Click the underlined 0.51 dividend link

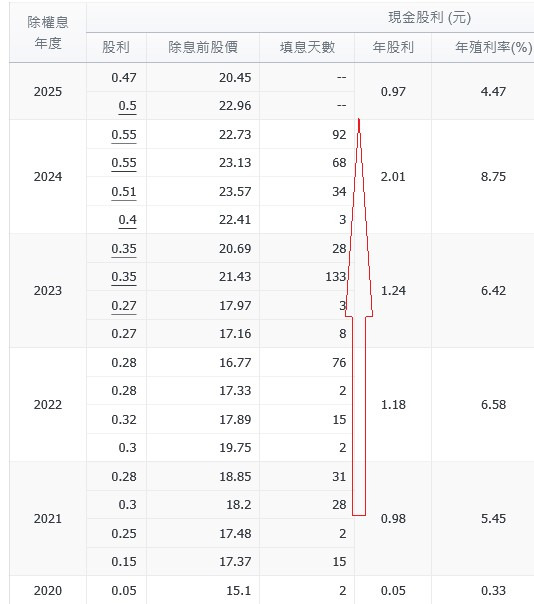[x=124, y=192]
